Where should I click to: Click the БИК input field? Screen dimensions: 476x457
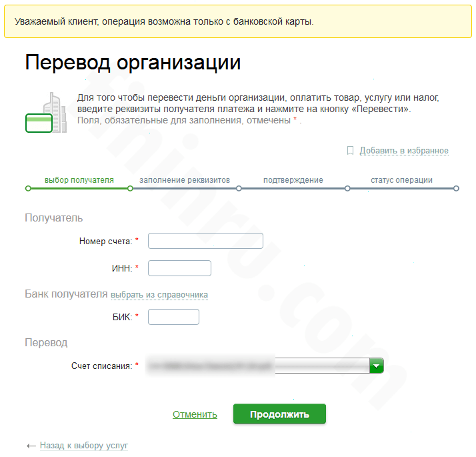[173, 317]
